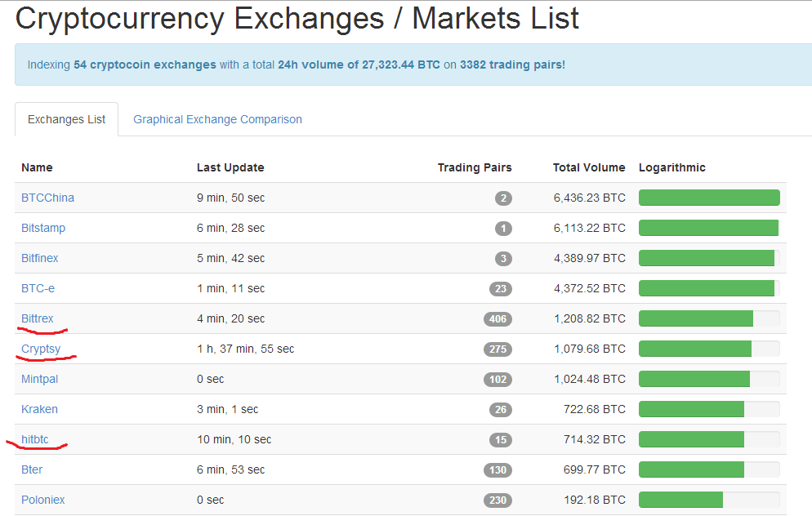Click Kraken's logarithmic volume bar
The height and width of the screenshot is (516, 812).
coord(709,409)
